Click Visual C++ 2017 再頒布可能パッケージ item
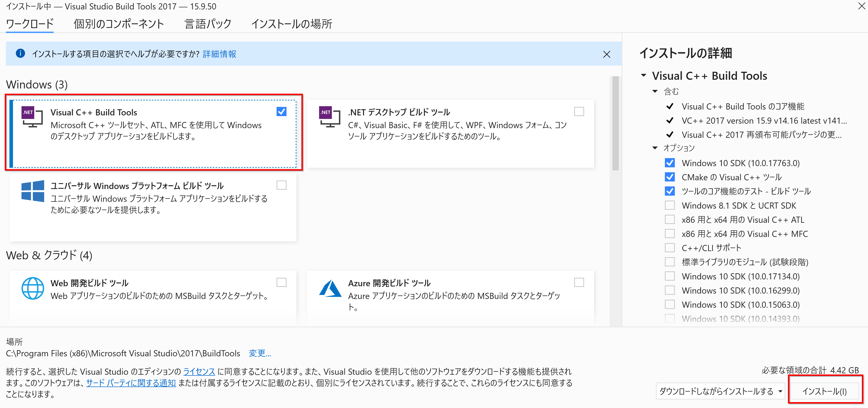 coord(761,135)
